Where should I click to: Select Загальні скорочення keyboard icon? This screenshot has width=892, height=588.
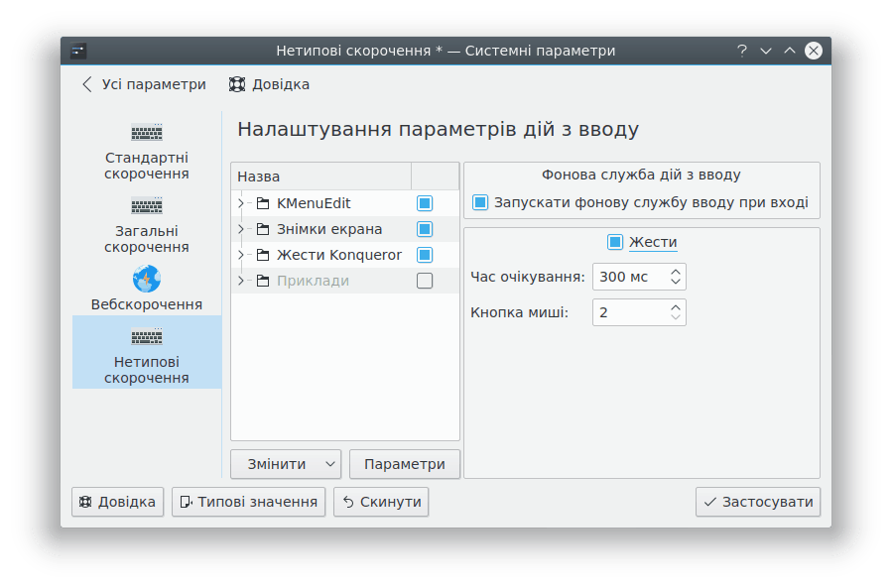(147, 206)
